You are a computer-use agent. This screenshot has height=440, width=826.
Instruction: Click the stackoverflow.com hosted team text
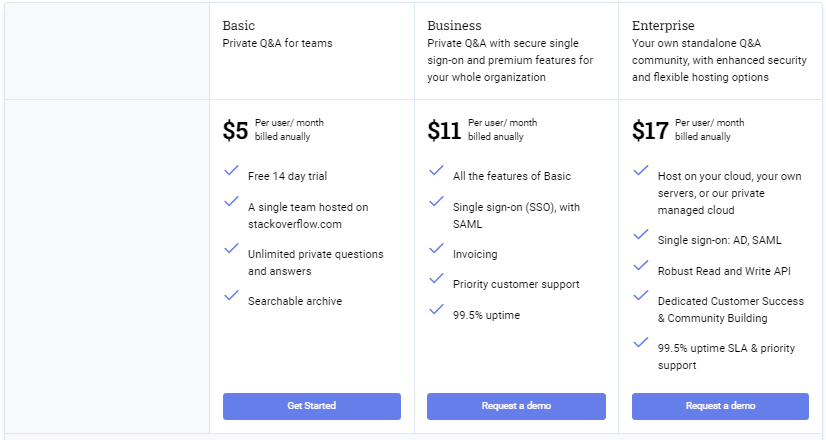308,216
